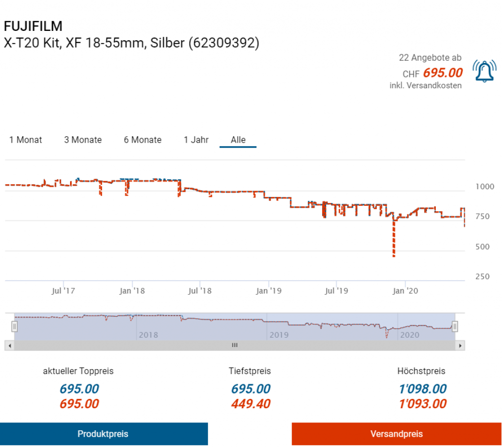Click the Jul '17 axis label
502x448 pixels.
[x=63, y=291]
